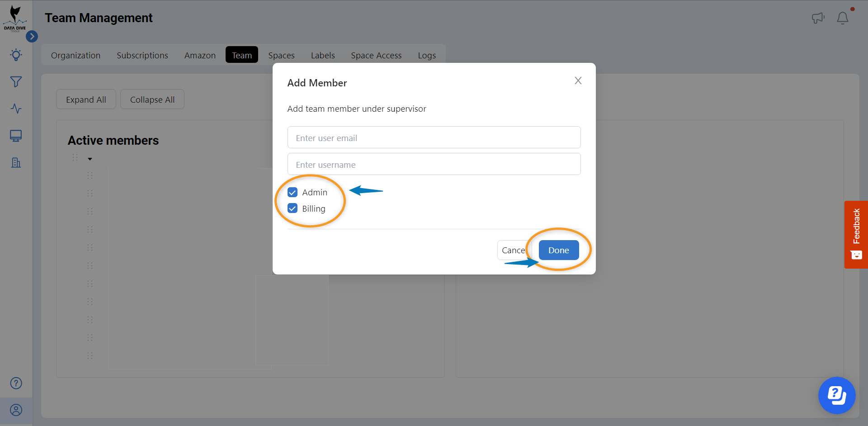Switch to the Organization tab

click(x=75, y=55)
